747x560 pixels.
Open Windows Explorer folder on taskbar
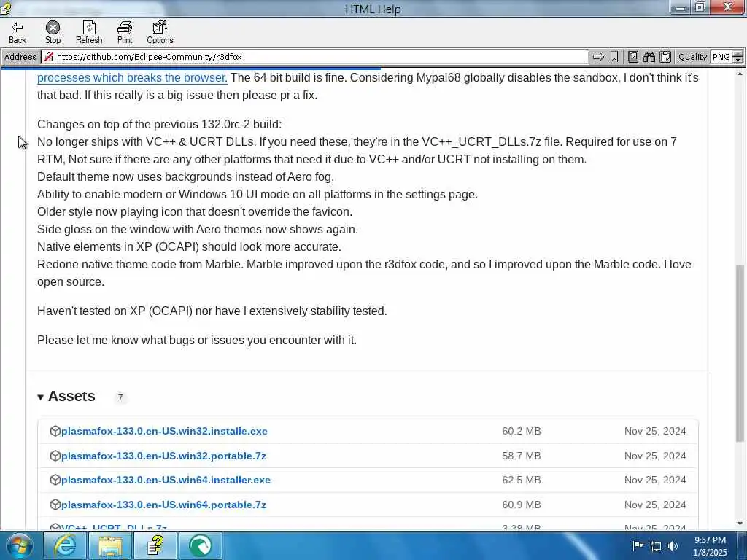(110, 545)
